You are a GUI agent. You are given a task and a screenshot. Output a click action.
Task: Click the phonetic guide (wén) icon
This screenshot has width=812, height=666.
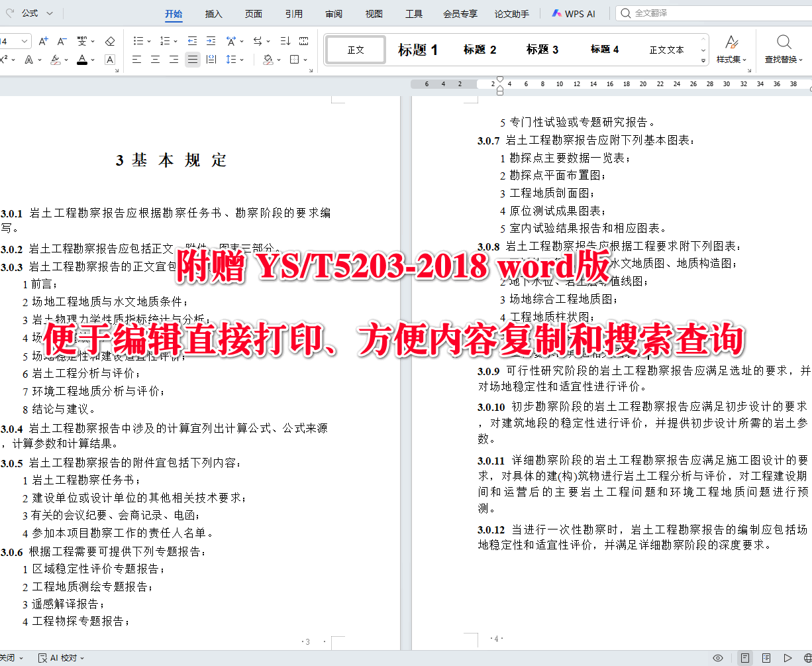82,41
